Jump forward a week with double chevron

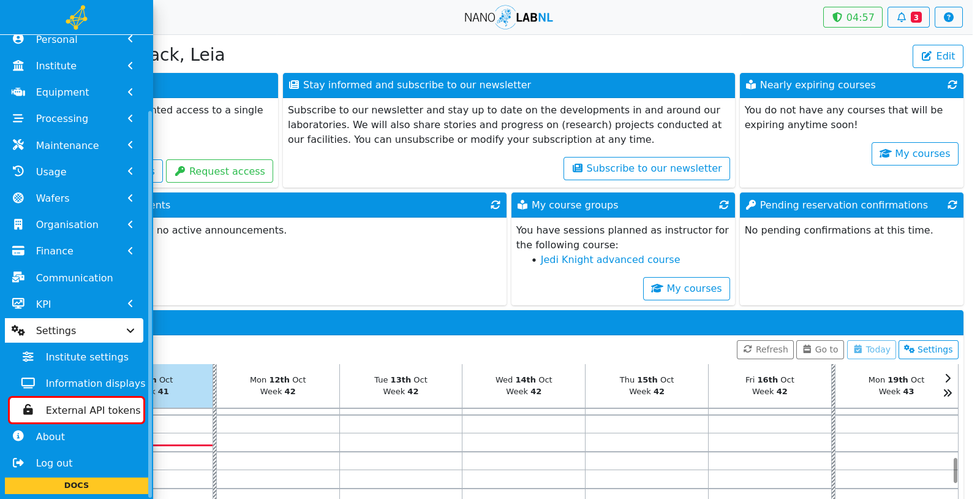(x=948, y=393)
